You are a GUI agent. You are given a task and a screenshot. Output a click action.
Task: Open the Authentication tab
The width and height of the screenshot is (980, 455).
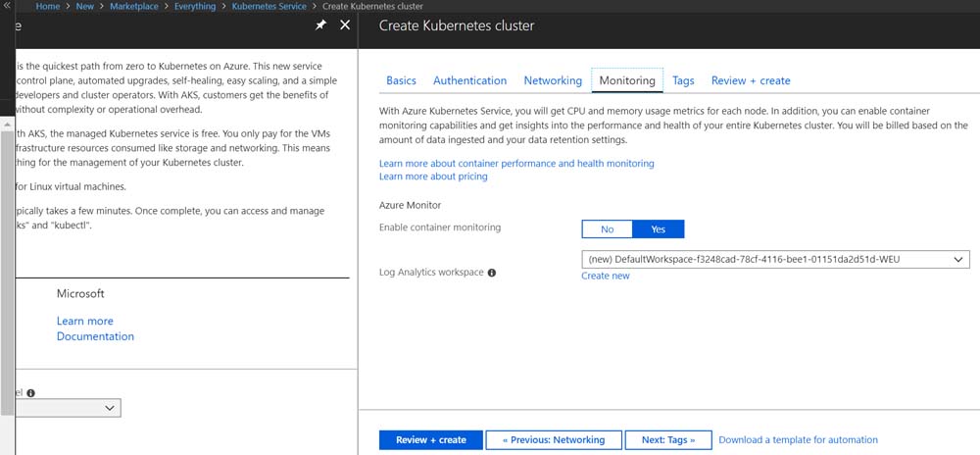pyautogui.click(x=469, y=80)
